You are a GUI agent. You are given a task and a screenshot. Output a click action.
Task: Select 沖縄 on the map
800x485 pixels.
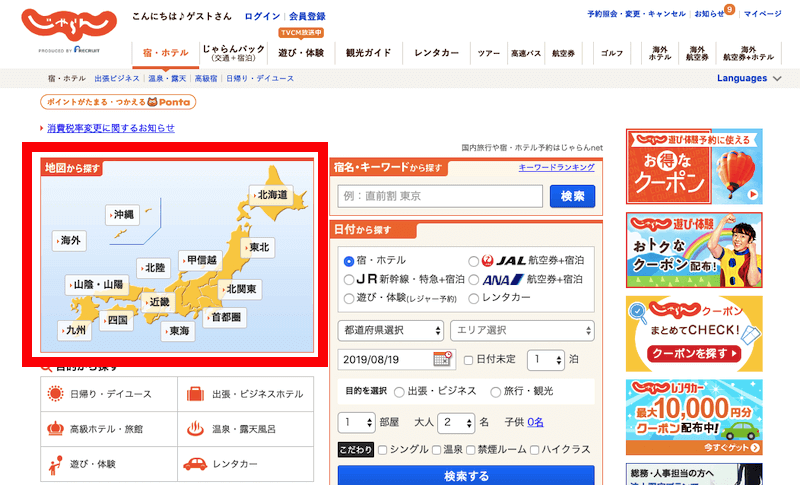(x=122, y=215)
